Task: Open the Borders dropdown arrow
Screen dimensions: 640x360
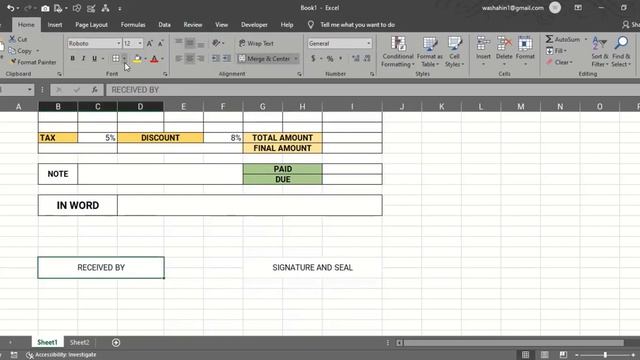Action: [x=124, y=59]
